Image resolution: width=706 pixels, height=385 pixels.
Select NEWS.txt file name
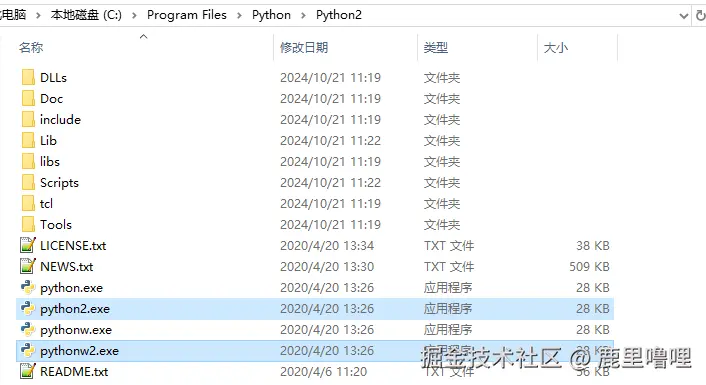67,267
